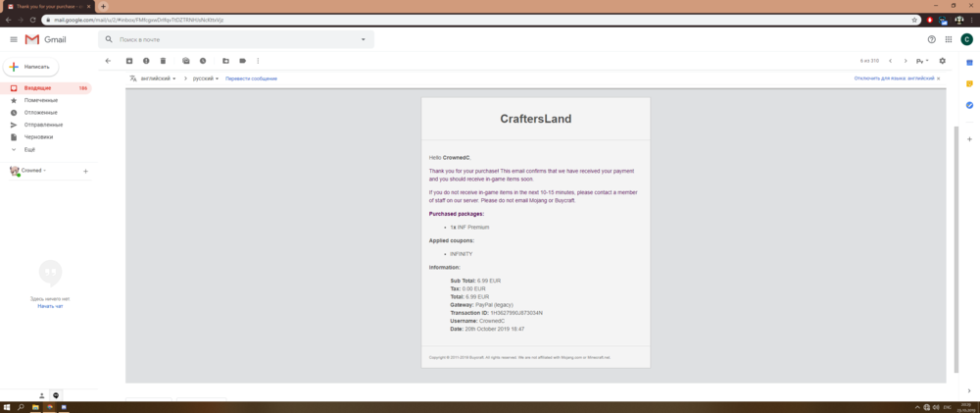This screenshot has height=413, width=980.
Task: Go back to inbox with the arrow
Action: point(108,61)
